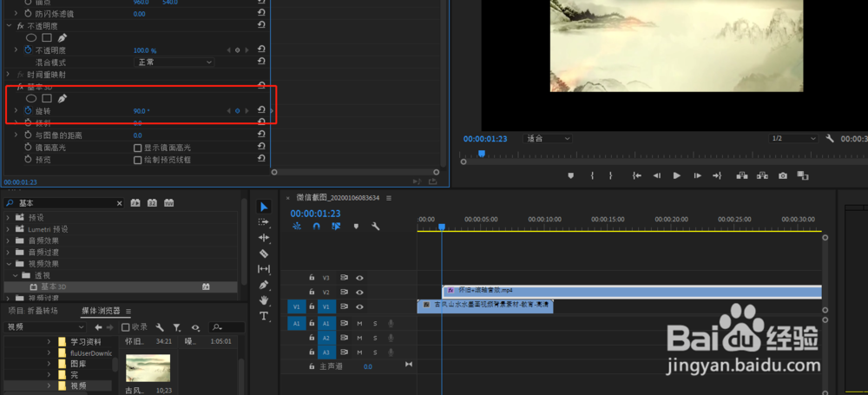The image size is (868, 395).
Task: Toggle 旋转 animation stopwatch
Action: point(29,111)
